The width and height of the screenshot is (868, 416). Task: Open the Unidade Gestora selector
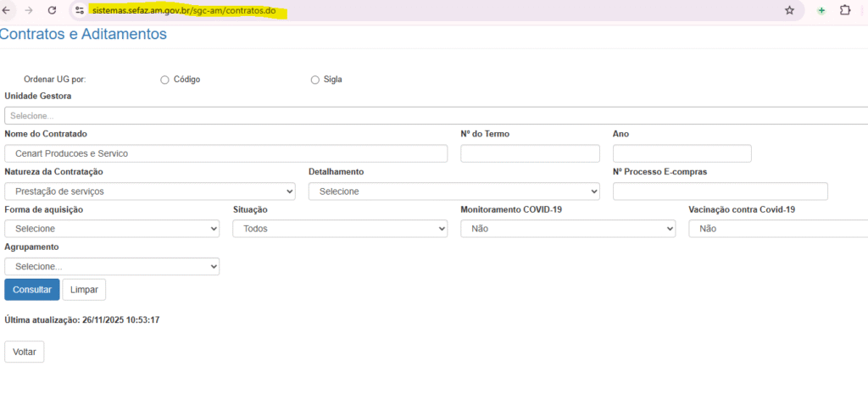[x=434, y=116]
